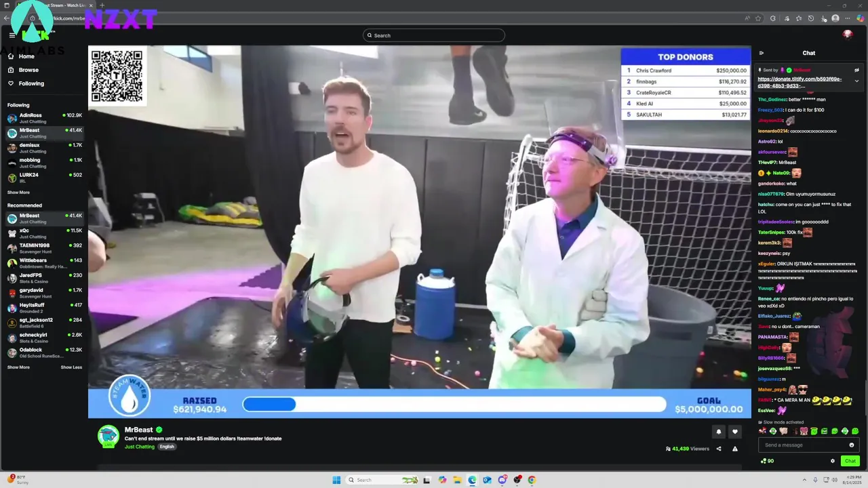Open JaredFPS channel in Recommended
Viewport: 868px width, 488px height.
(44, 278)
